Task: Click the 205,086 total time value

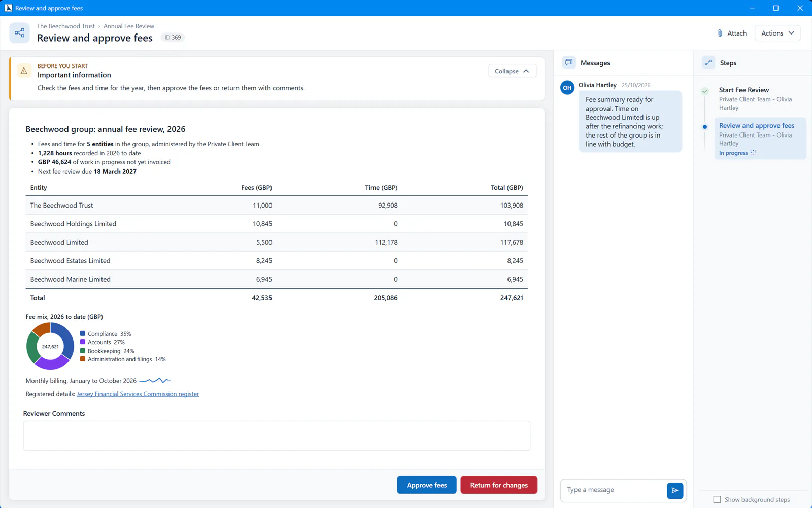Action: point(386,298)
